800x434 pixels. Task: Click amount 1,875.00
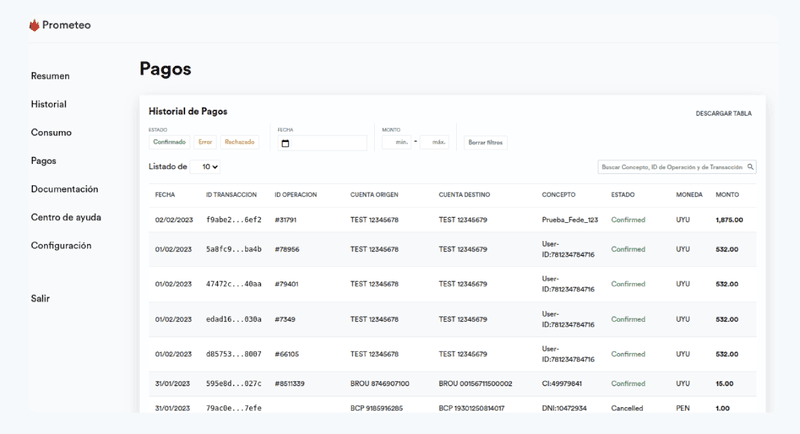pos(729,220)
